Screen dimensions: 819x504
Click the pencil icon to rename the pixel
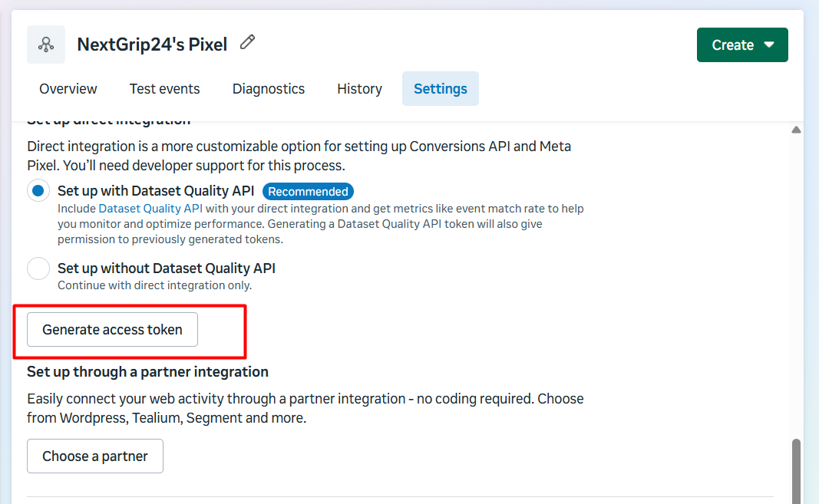(247, 43)
